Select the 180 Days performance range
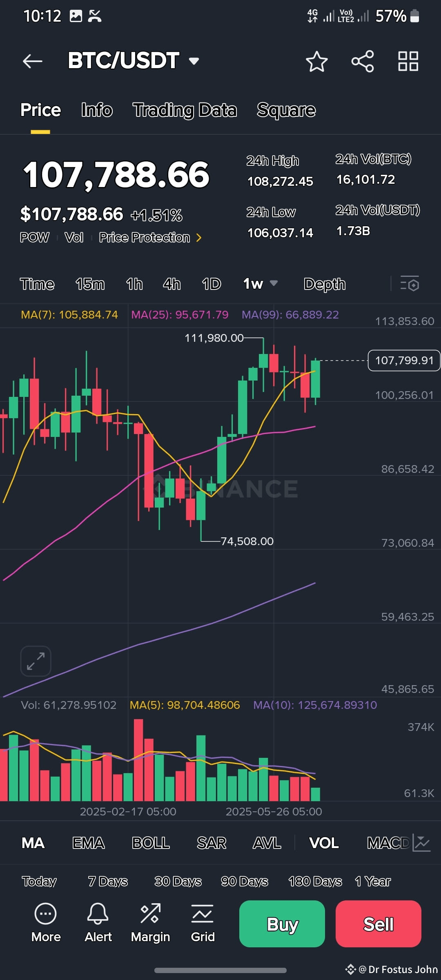The height and width of the screenshot is (980, 441). 315,881
